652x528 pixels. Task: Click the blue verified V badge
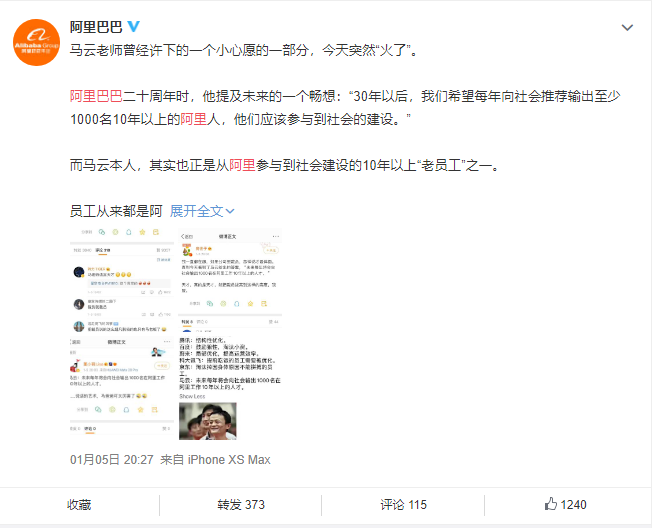[133, 27]
